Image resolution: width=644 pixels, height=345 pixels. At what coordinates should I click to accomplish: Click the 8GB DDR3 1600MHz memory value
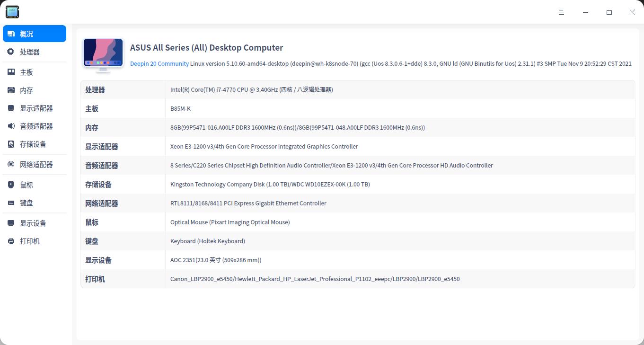[x=298, y=127]
